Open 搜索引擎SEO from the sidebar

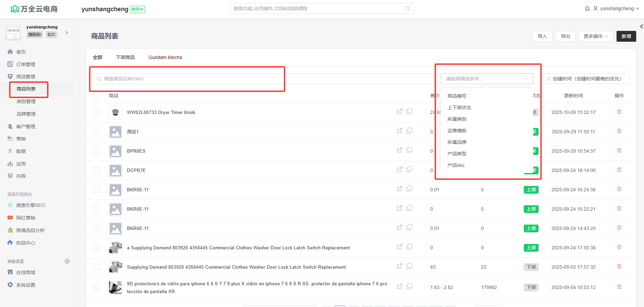click(x=30, y=205)
